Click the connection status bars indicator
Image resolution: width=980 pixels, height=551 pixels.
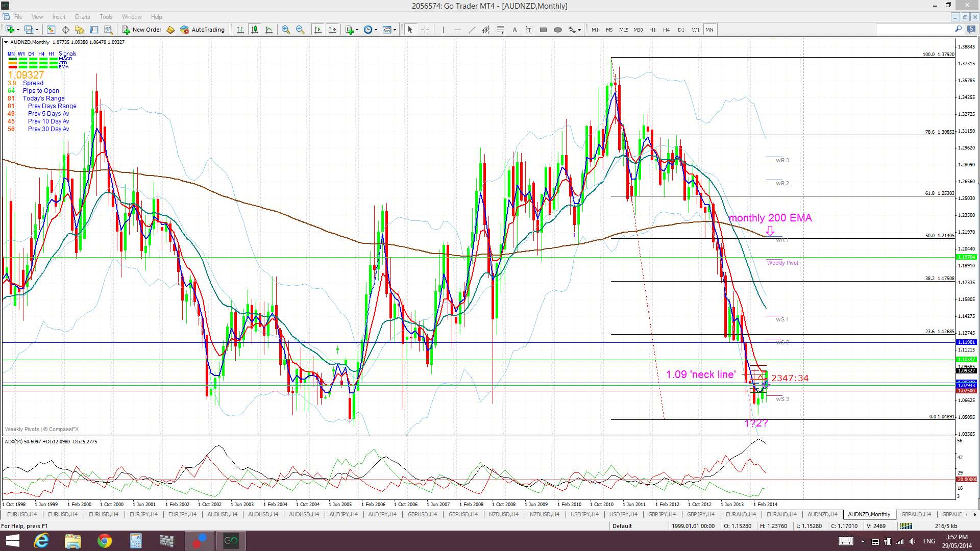906,526
